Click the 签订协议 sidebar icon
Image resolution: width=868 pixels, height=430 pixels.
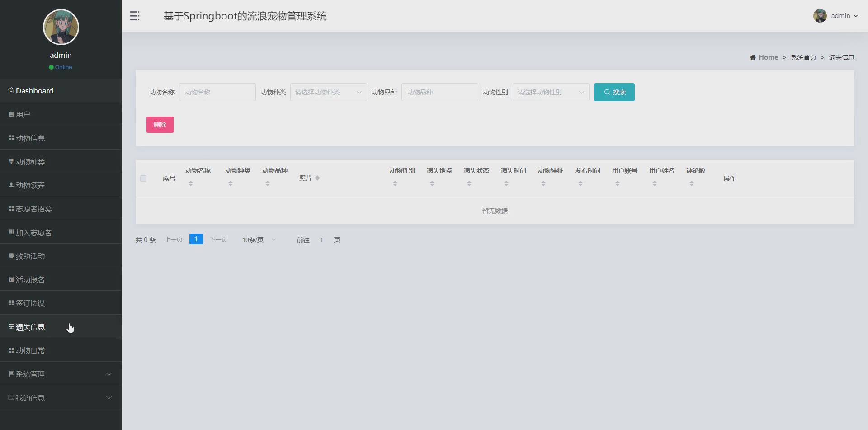tap(10, 303)
